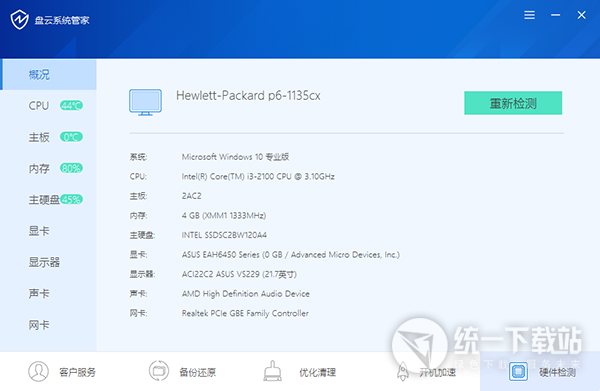Open the 显示器 sidebar tab
Screen dimensions: 600x391
[48, 262]
